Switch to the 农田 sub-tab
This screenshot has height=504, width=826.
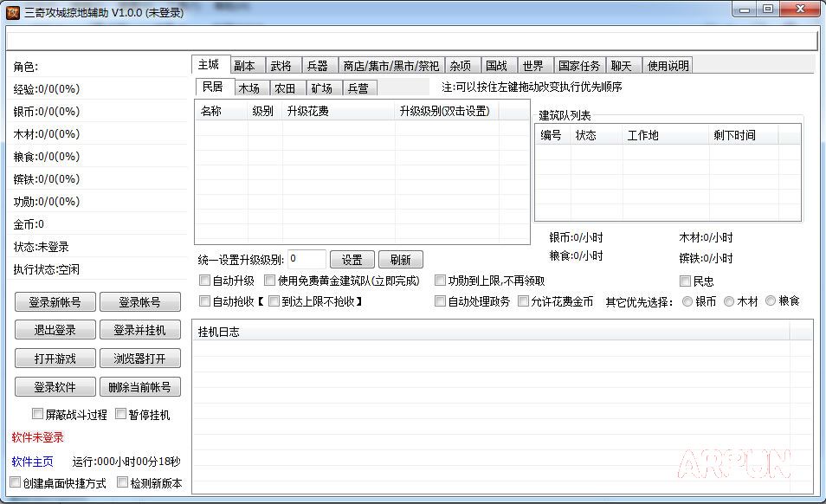point(285,88)
